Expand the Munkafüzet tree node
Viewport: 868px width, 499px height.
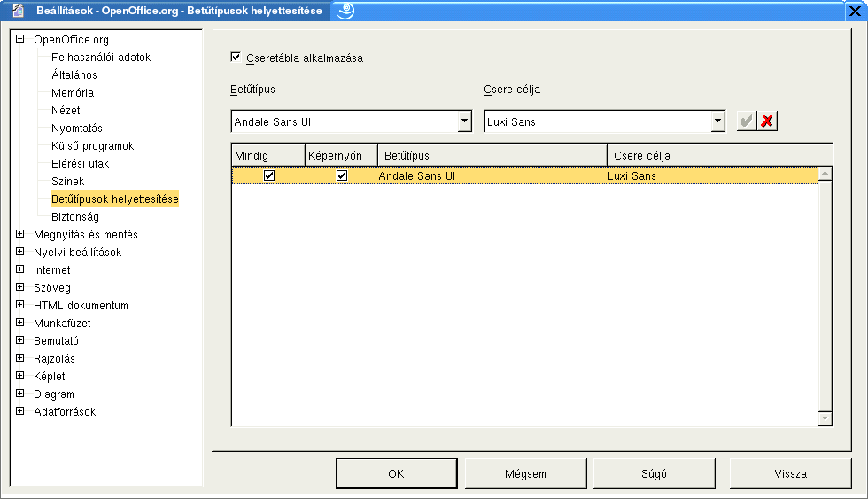coord(19,323)
